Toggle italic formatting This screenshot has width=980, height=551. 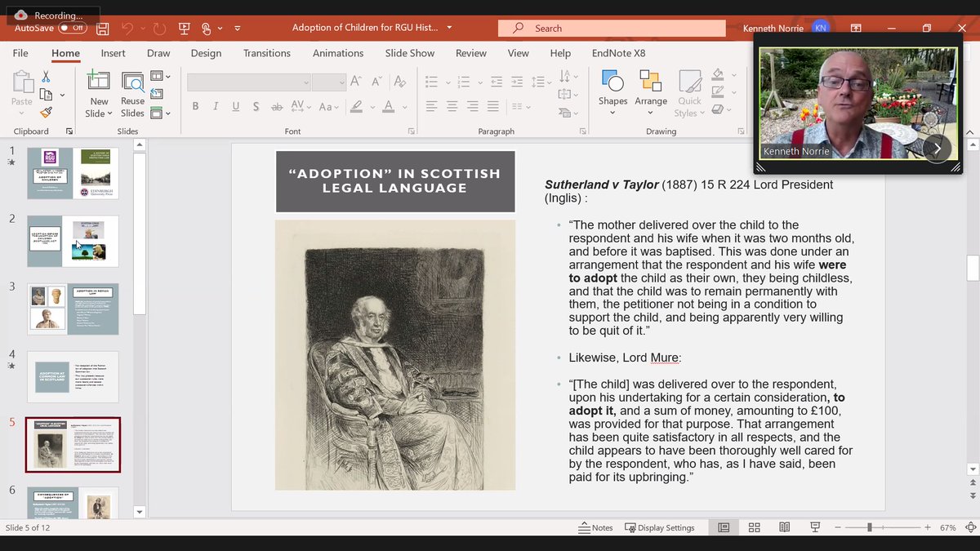[x=215, y=106]
